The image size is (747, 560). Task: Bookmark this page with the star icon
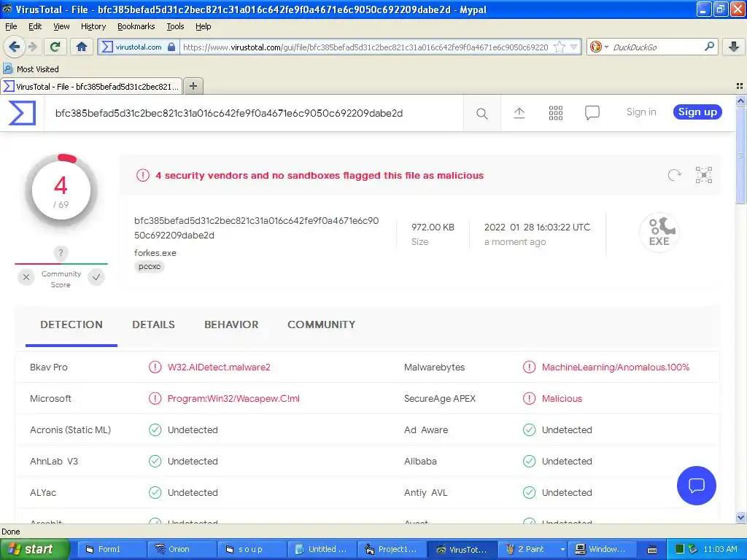pos(560,47)
